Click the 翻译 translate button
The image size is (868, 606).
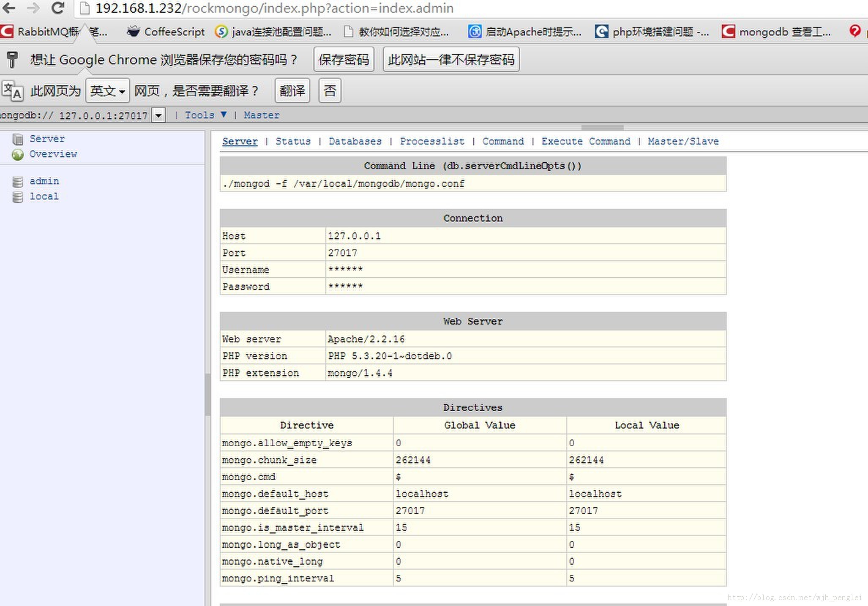[x=292, y=90]
